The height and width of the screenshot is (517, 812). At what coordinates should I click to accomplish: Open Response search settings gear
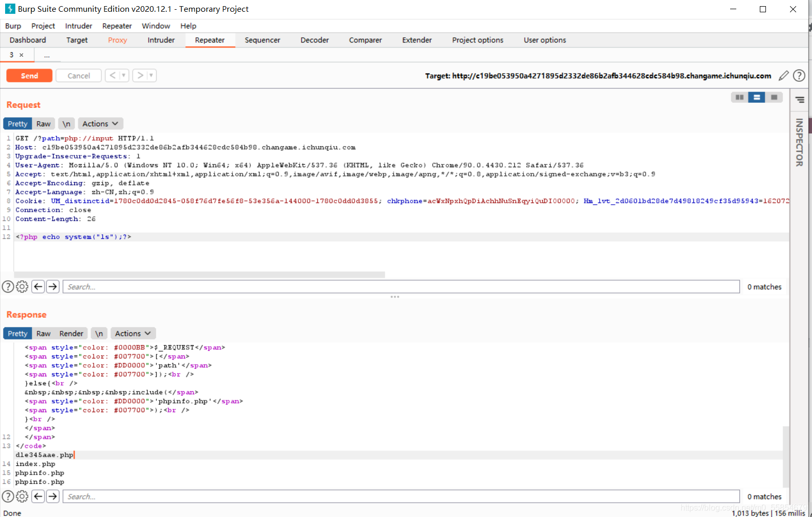point(22,496)
